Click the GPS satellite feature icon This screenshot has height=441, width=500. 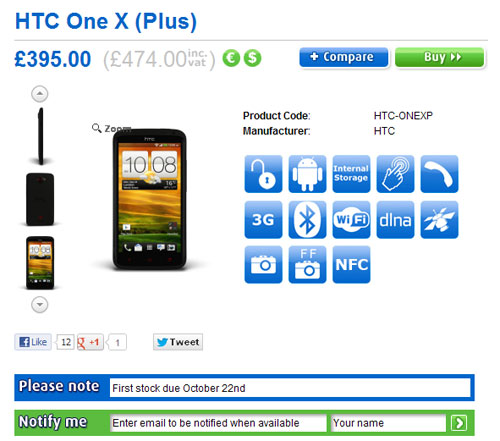pyautogui.click(x=439, y=220)
